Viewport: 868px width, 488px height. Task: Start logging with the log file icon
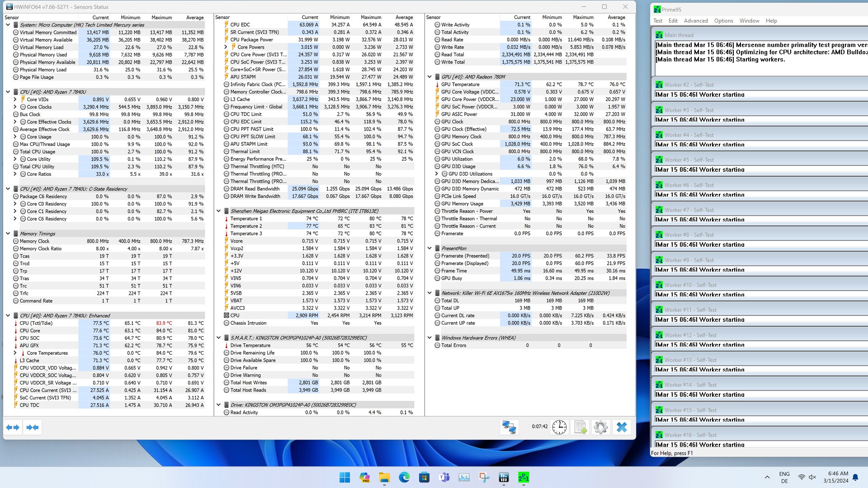click(x=580, y=427)
